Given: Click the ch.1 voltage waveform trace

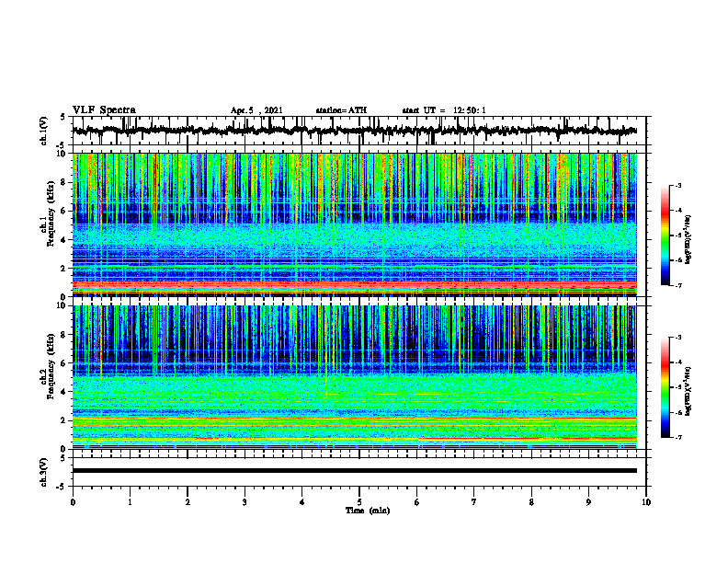Looking at the screenshot, I should tap(354, 131).
